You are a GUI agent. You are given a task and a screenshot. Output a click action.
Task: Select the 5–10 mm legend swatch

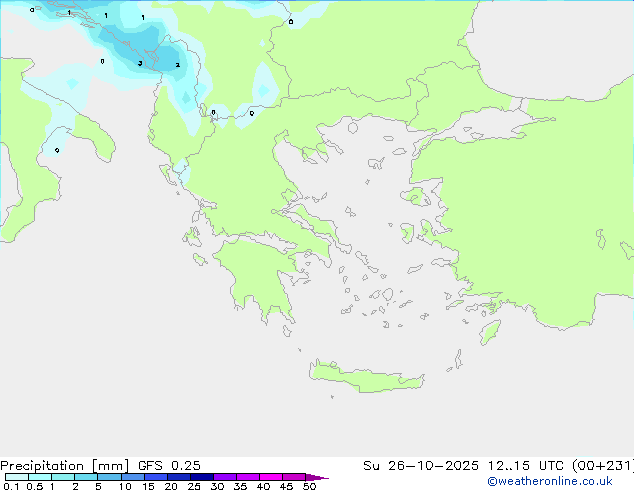109,477
